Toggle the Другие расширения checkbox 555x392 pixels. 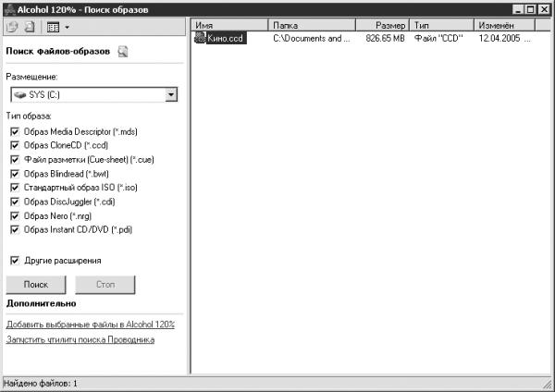point(15,261)
